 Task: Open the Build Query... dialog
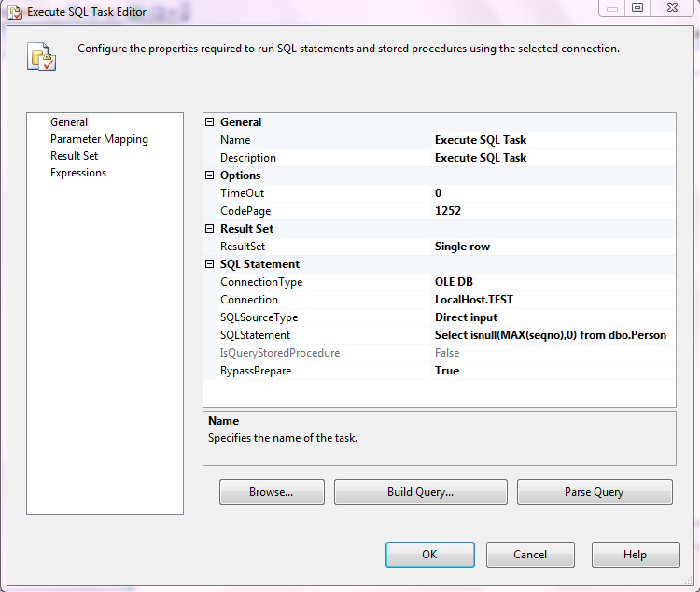point(421,492)
